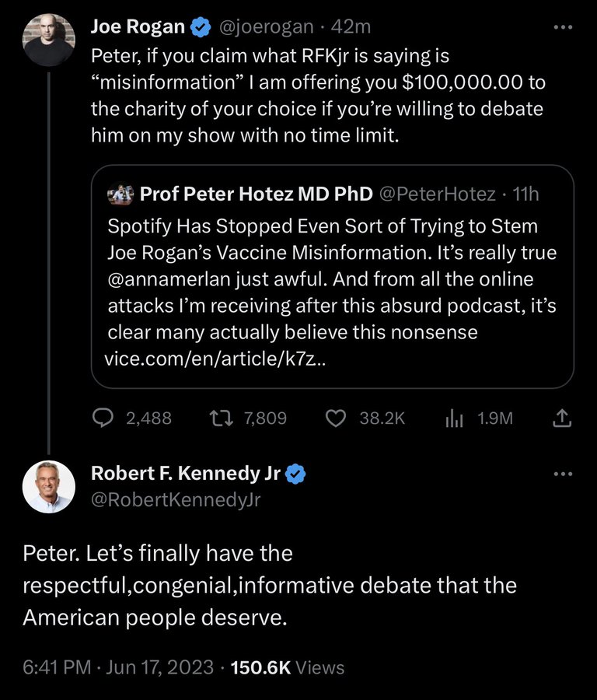Follow the vice.com article link

215,359
